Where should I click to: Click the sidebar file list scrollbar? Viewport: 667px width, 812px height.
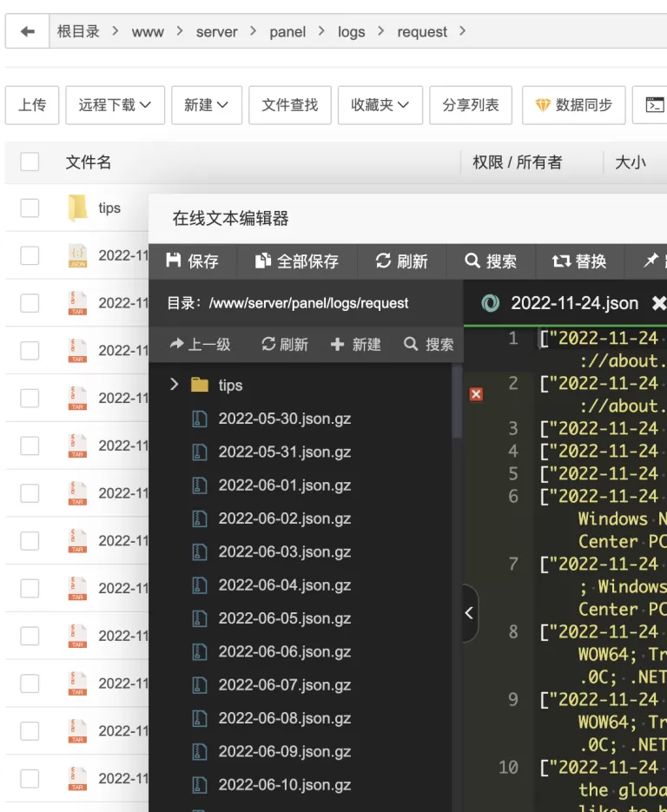457,401
